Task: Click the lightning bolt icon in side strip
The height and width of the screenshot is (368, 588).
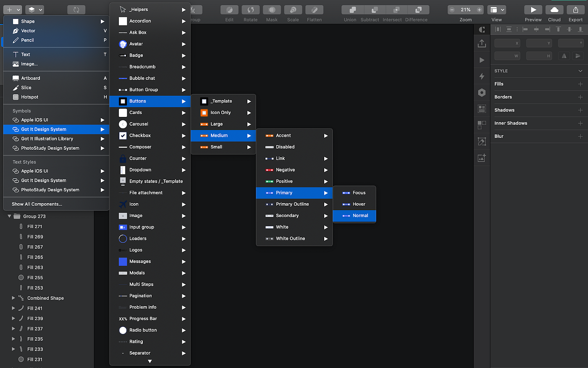Action: coord(482,76)
